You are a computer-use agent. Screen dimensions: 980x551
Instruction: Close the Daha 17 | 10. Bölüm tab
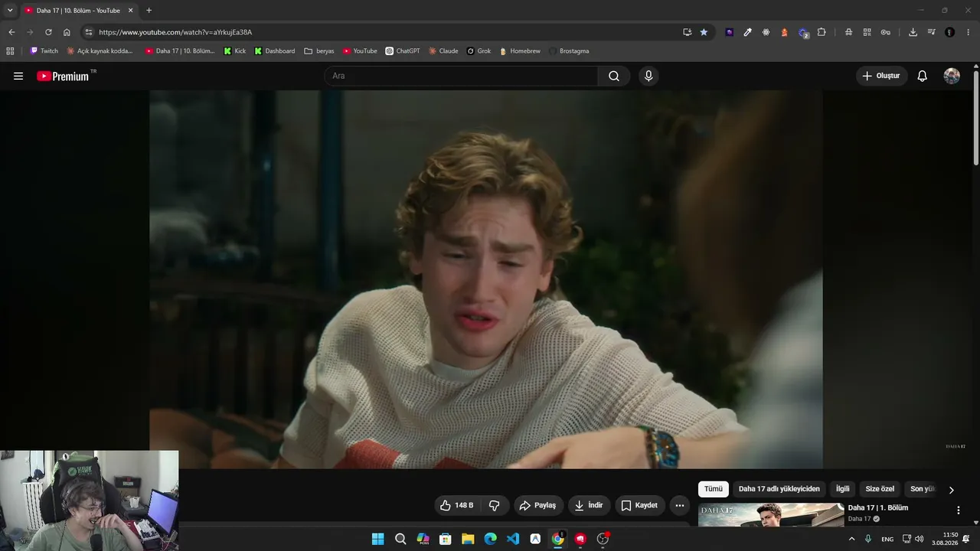[x=130, y=11]
